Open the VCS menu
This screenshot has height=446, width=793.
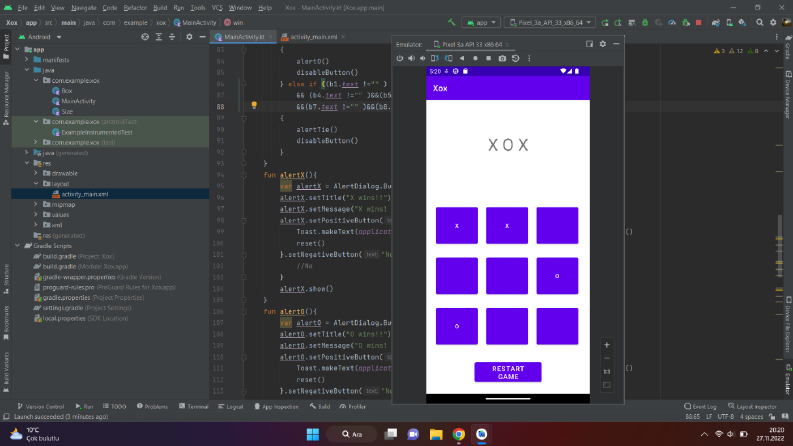click(x=217, y=8)
